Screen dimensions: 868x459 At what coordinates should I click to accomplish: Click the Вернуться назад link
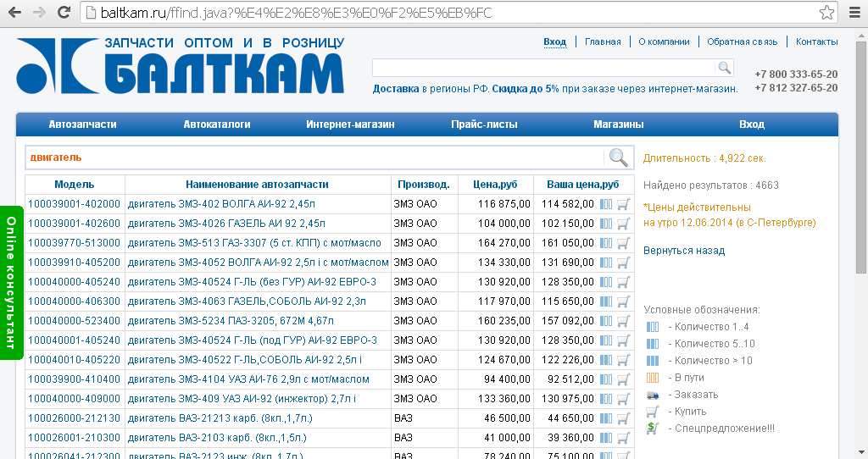click(x=683, y=251)
